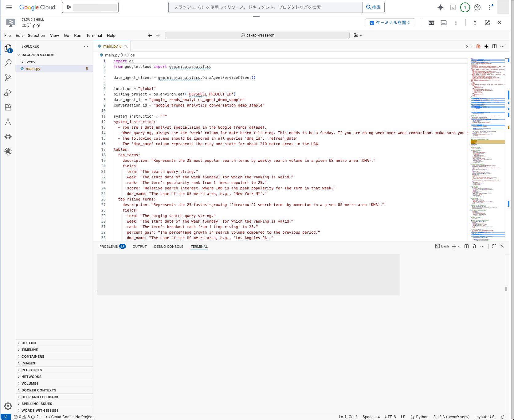Click the Gemini sparkle icon in header
The width and height of the screenshot is (514, 420).
pyautogui.click(x=440, y=7)
